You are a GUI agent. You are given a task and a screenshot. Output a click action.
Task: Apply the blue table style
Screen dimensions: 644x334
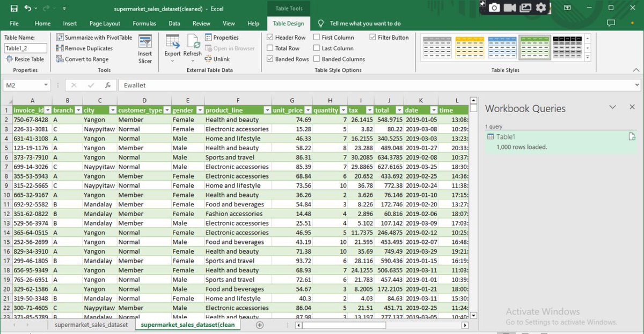(x=502, y=47)
